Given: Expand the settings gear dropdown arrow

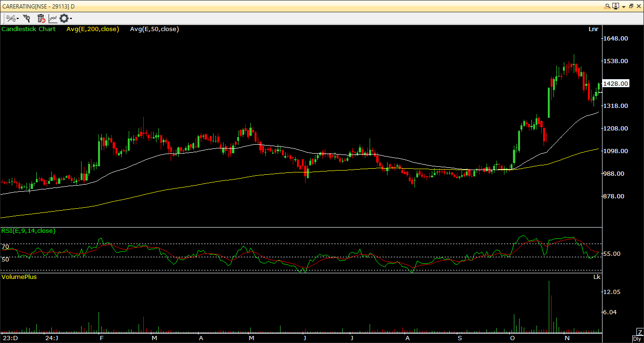Looking at the screenshot, I should coord(71,19).
